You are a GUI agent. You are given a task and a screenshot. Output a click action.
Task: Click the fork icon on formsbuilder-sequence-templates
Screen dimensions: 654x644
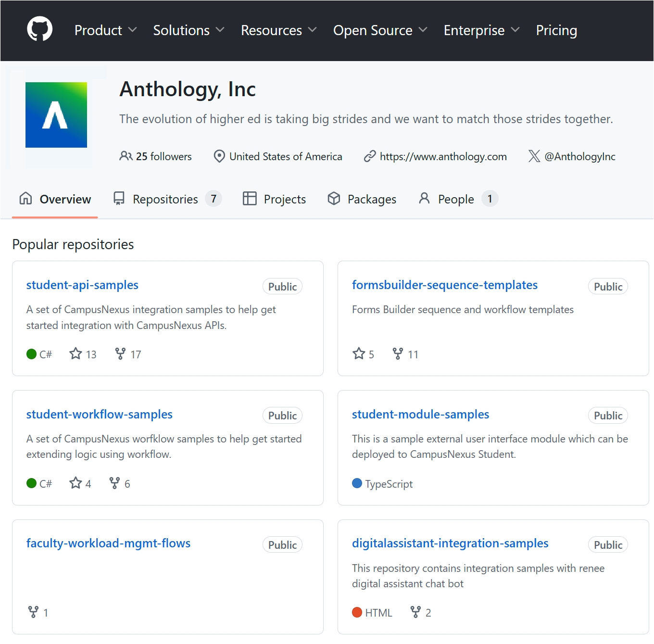(398, 354)
